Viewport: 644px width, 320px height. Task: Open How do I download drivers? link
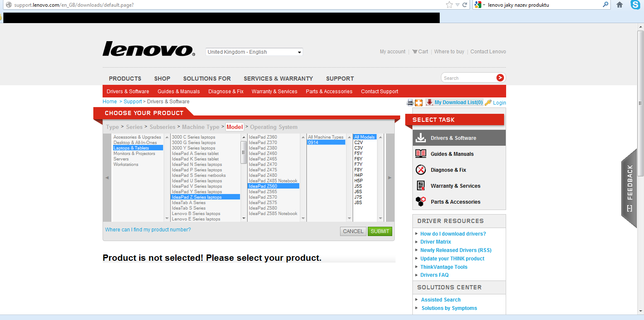(x=453, y=234)
